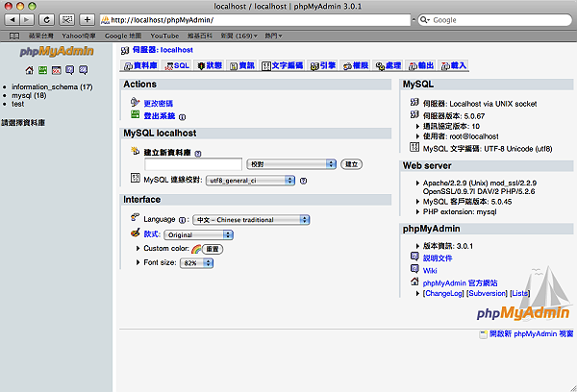
Task: Click the magnifier icon in Google search
Action: pyautogui.click(x=425, y=20)
